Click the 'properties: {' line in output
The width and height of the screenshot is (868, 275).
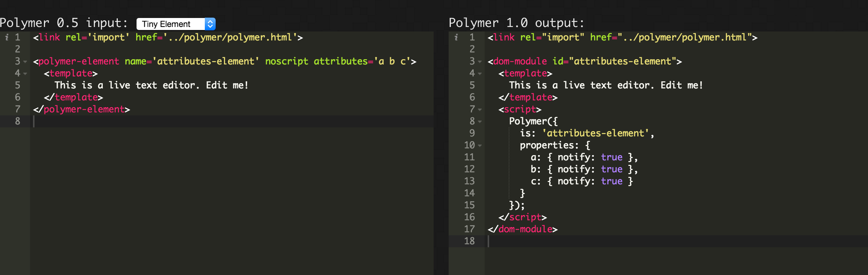coord(555,145)
